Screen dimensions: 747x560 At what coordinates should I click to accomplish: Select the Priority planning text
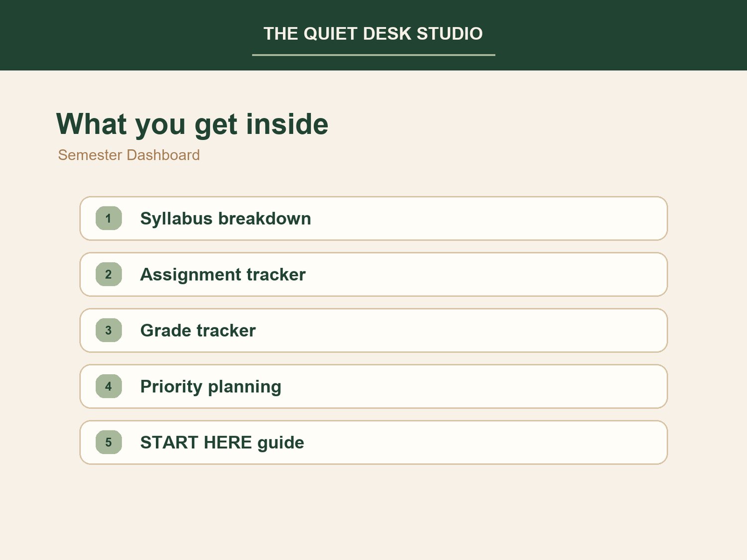click(x=211, y=387)
